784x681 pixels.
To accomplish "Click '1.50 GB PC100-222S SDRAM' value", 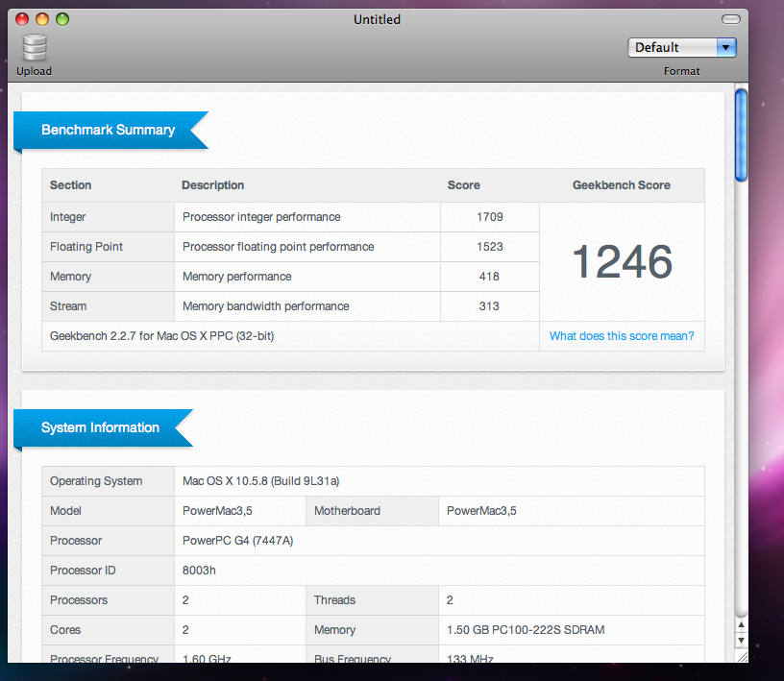I will point(526,630).
